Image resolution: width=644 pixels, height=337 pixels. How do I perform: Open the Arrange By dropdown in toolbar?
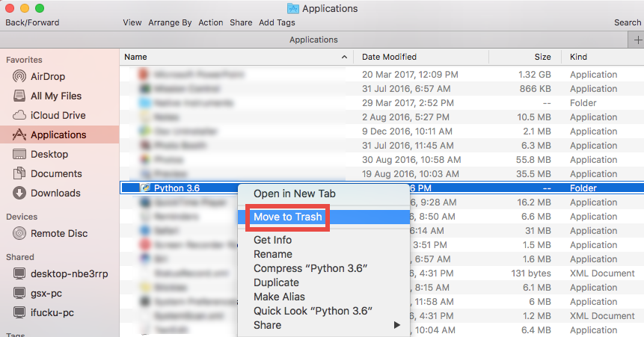click(170, 22)
